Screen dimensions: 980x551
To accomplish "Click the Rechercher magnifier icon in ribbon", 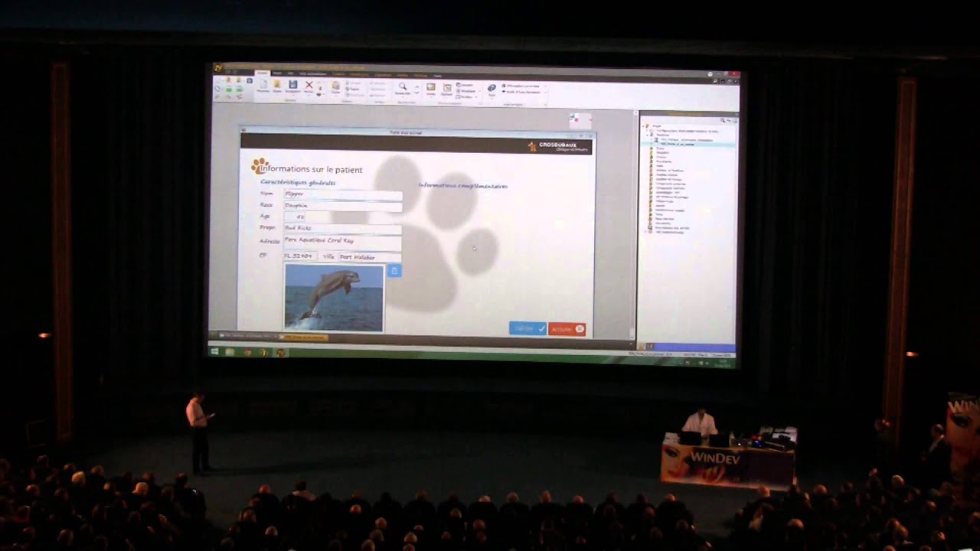I will click(403, 87).
